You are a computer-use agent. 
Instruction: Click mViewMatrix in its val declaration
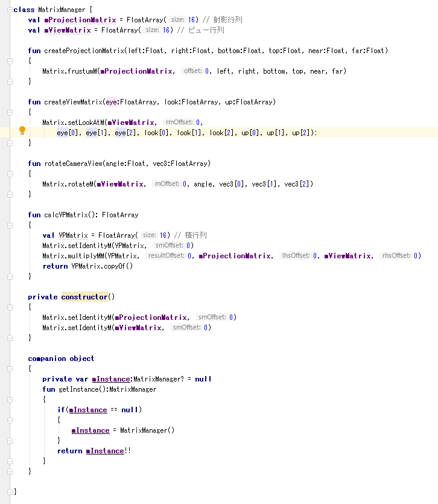(x=68, y=30)
